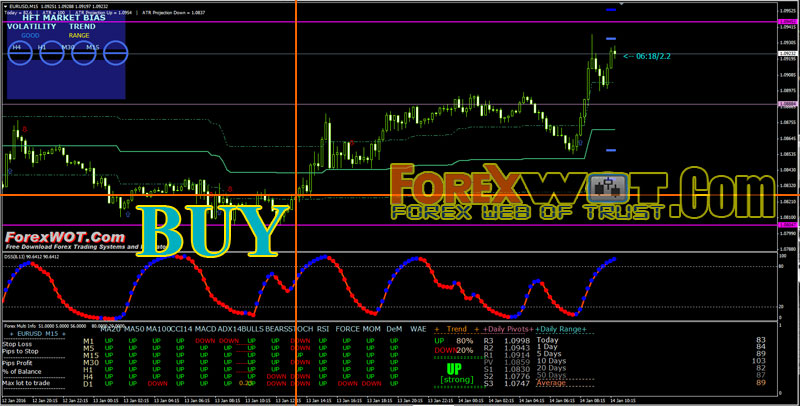Click the topmost blue dash marker above price
The width and height of the screenshot is (800, 406).
611,10
